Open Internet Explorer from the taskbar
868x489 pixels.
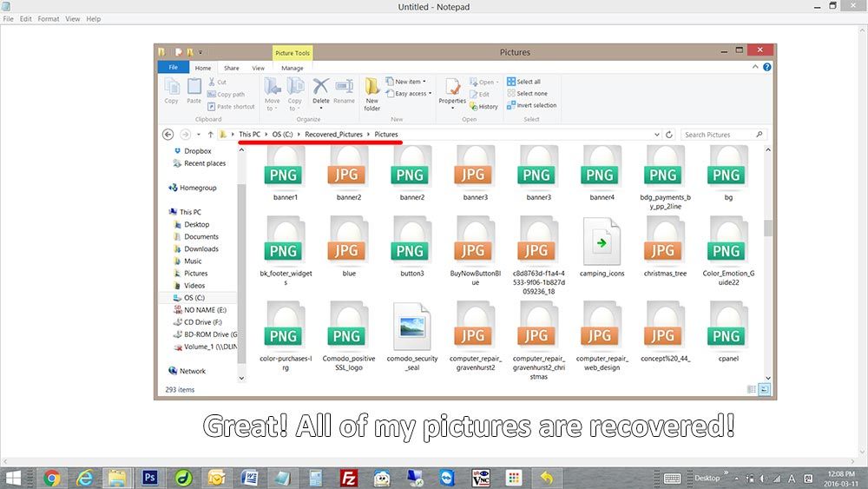click(x=84, y=478)
